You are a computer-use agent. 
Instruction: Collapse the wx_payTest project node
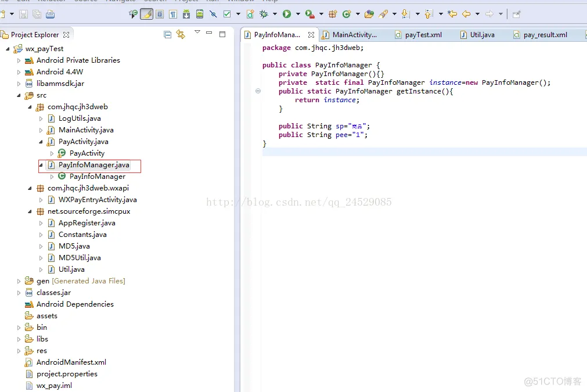(8, 49)
